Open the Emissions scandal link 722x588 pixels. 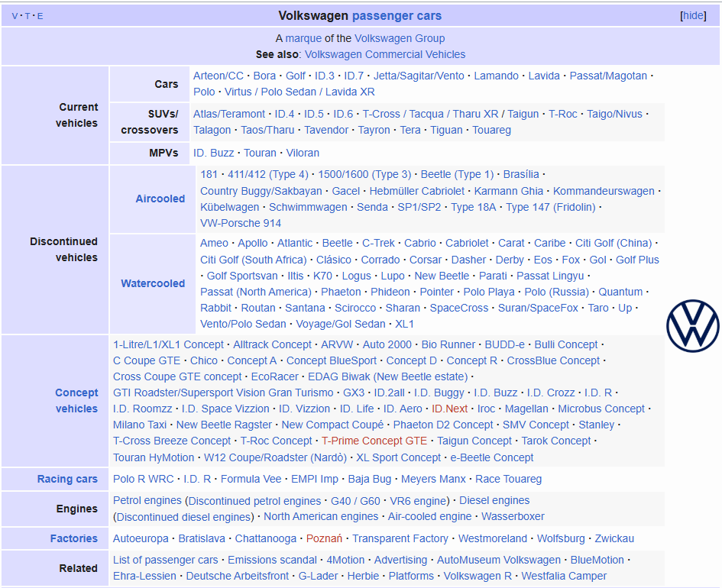point(272,560)
